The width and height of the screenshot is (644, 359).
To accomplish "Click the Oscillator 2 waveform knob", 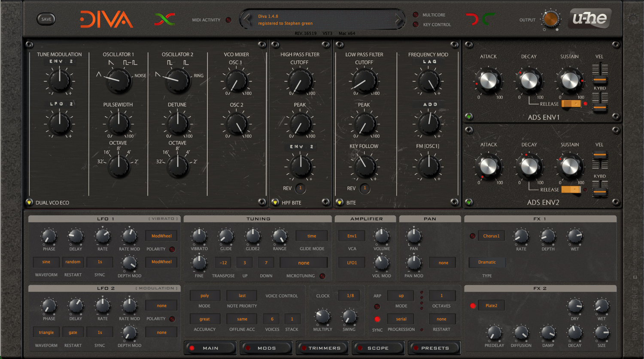I will pos(178,81).
